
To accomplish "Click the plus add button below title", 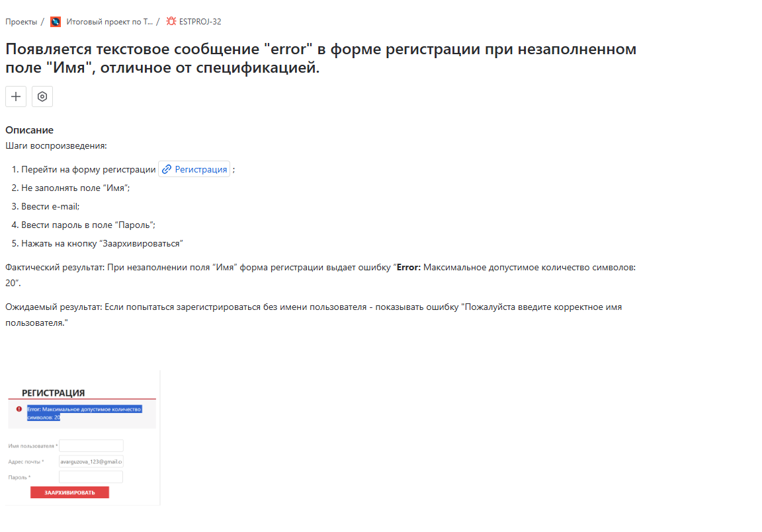I will coord(16,96).
